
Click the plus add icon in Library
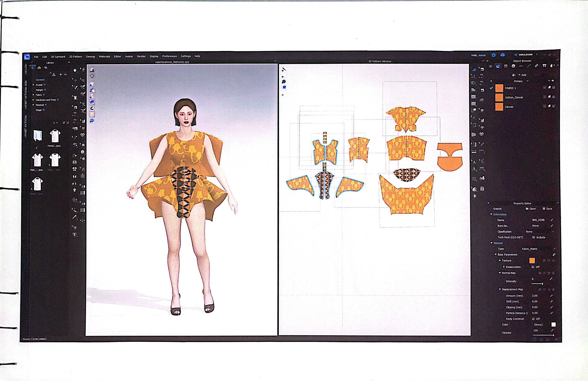[61, 74]
